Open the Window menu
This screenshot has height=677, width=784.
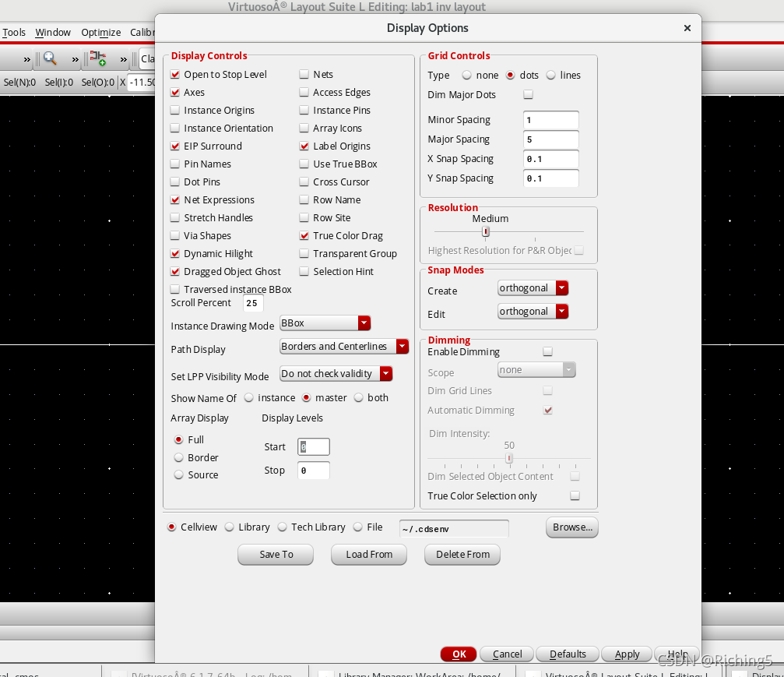click(x=53, y=33)
